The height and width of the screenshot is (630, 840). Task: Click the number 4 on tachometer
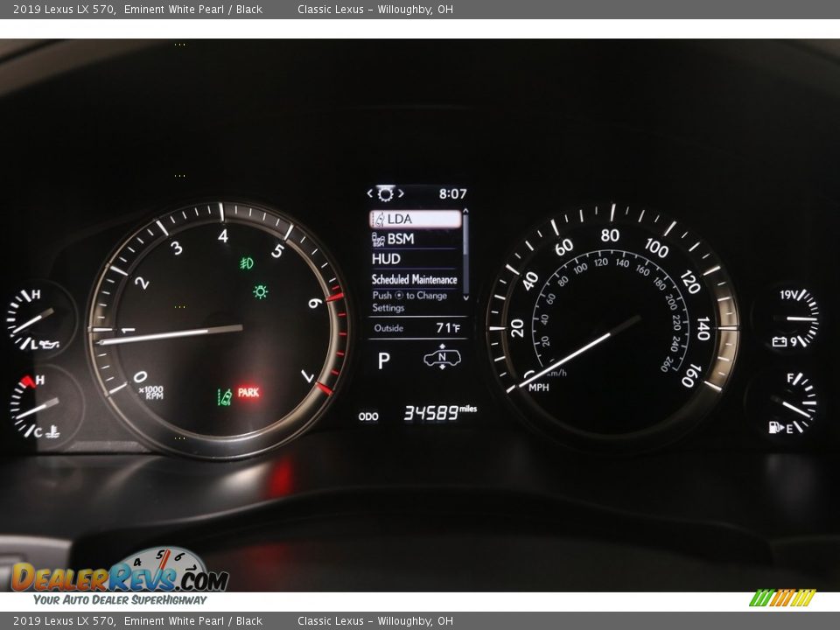coord(223,235)
